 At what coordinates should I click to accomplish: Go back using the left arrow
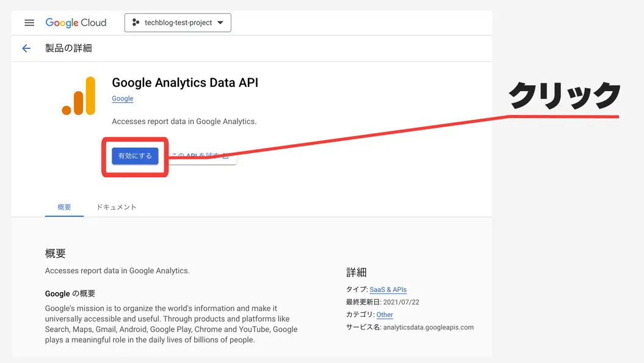(26, 48)
